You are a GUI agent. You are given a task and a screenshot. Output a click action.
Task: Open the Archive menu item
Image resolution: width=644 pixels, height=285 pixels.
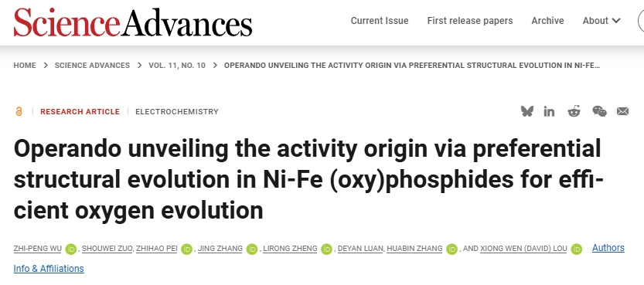coord(547,21)
